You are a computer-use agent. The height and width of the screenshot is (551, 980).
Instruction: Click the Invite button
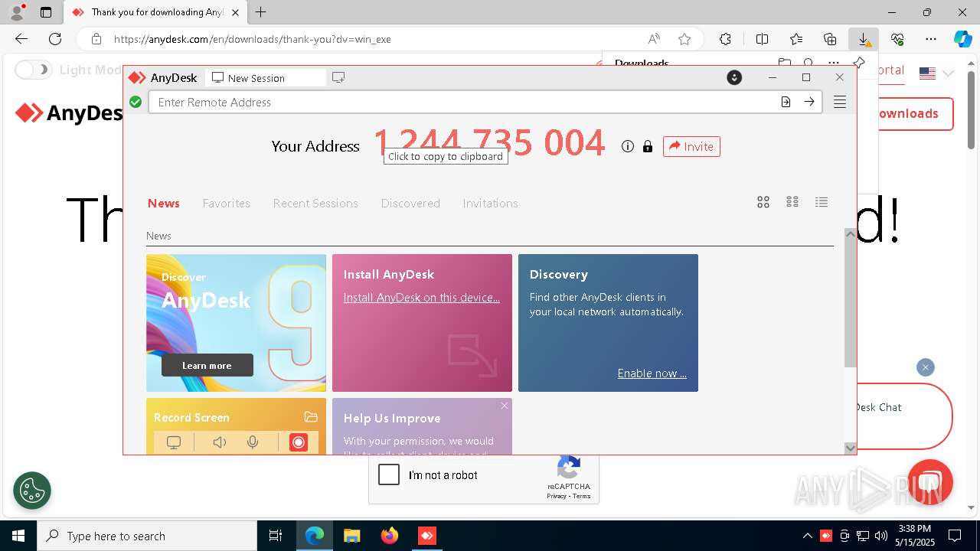691,146
